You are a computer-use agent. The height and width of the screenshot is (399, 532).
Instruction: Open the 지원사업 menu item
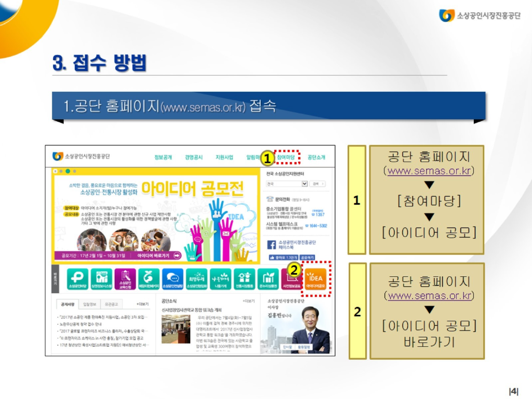pos(224,157)
